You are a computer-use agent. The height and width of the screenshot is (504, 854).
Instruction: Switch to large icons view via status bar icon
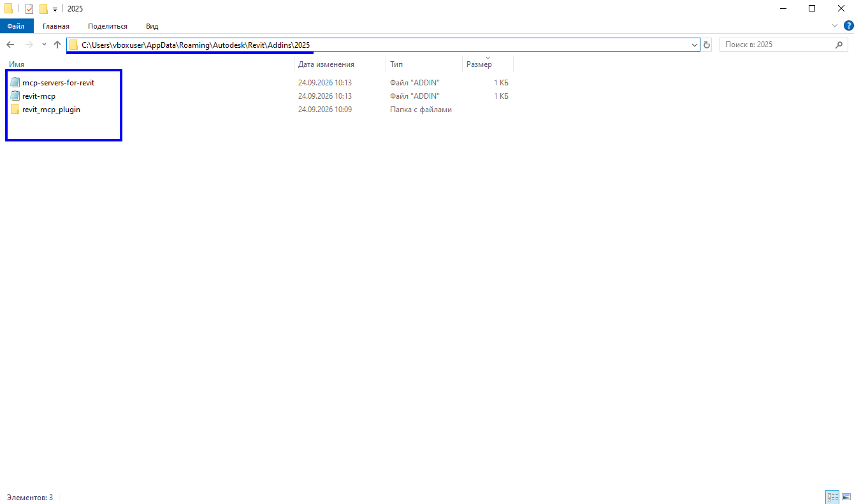click(846, 497)
